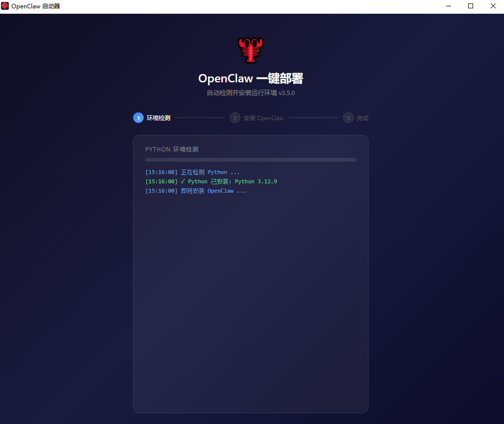The image size is (504, 424).
Task: Close the OpenClaw launcher window
Action: [x=493, y=6]
